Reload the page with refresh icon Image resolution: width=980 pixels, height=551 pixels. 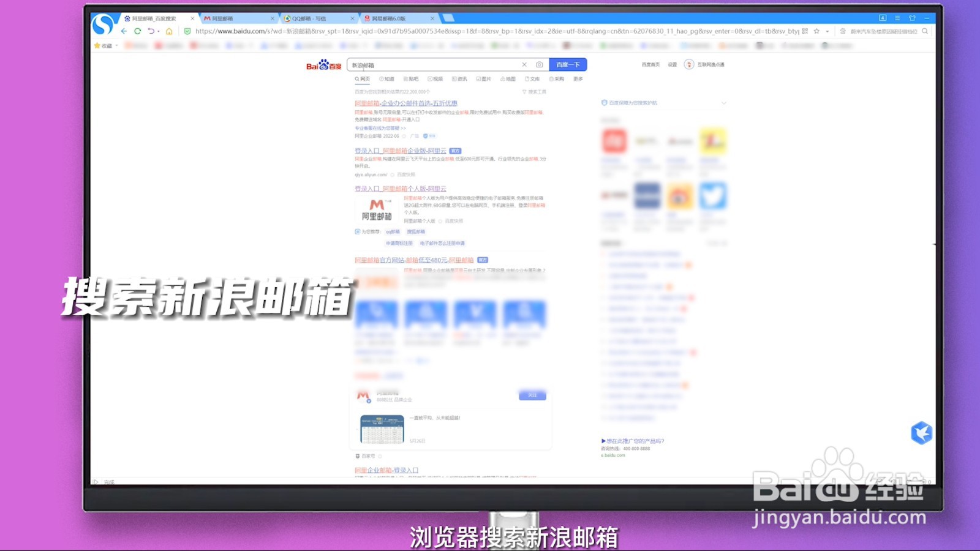point(137,31)
